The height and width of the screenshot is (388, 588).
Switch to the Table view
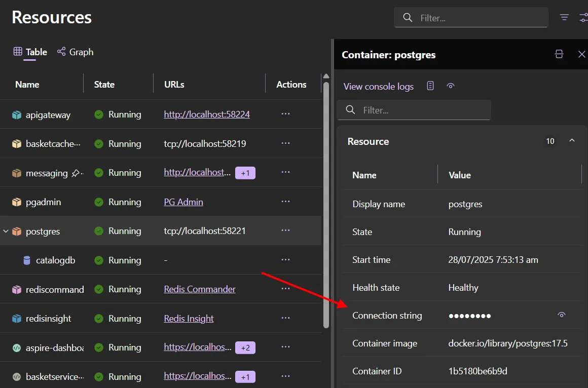pos(29,52)
